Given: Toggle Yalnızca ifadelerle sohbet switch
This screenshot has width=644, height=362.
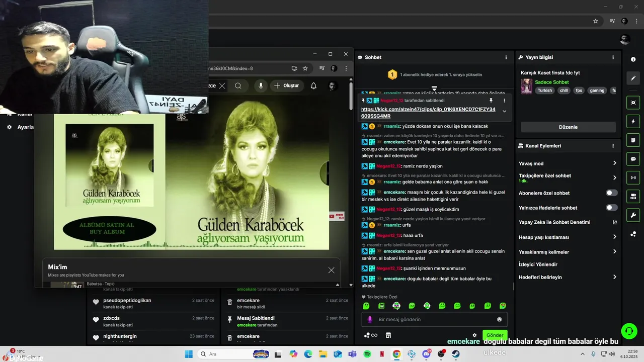Looking at the screenshot, I should pos(611,208).
